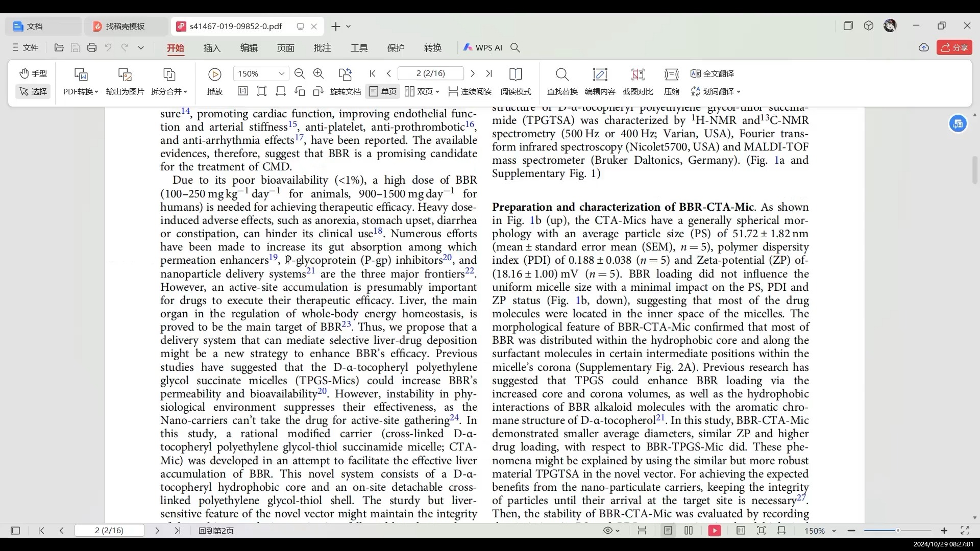
Task: Switch to Hand tool mode
Action: (x=33, y=73)
